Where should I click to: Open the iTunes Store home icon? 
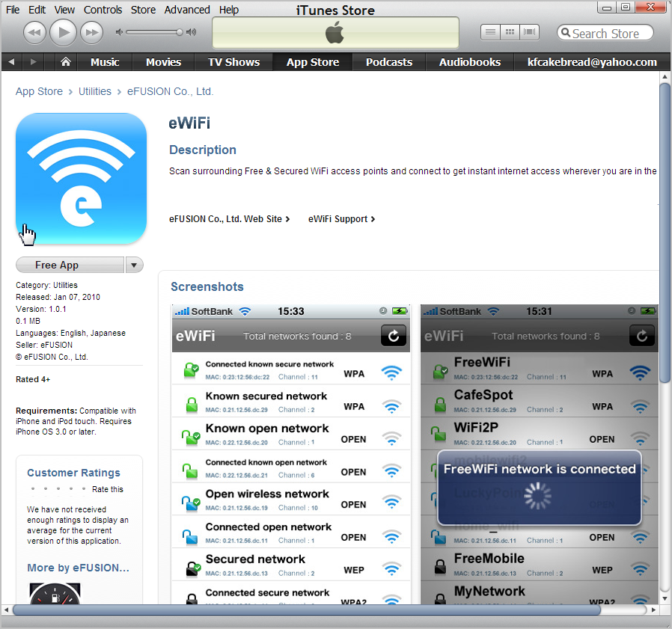click(x=66, y=62)
